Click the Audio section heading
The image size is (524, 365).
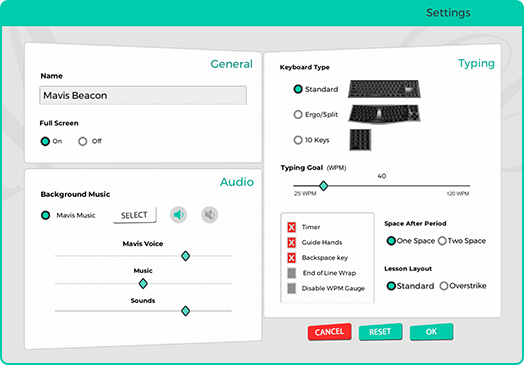(x=237, y=182)
